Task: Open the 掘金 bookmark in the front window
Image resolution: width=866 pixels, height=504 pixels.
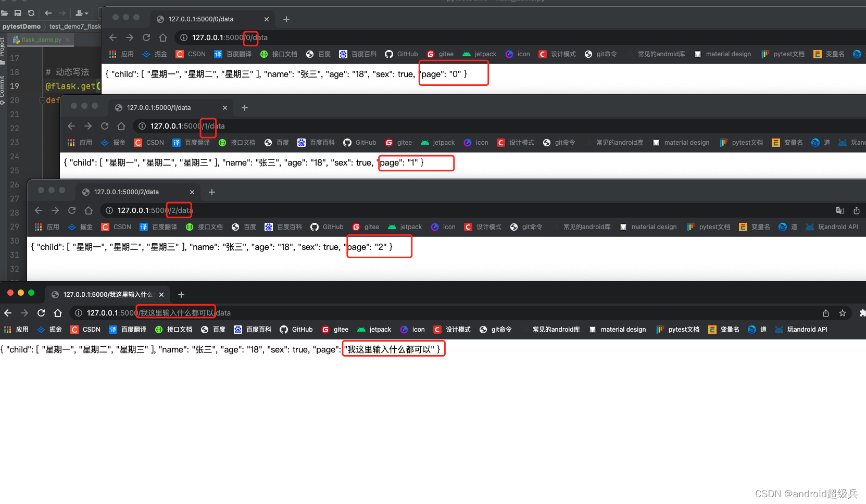Action: pos(49,330)
